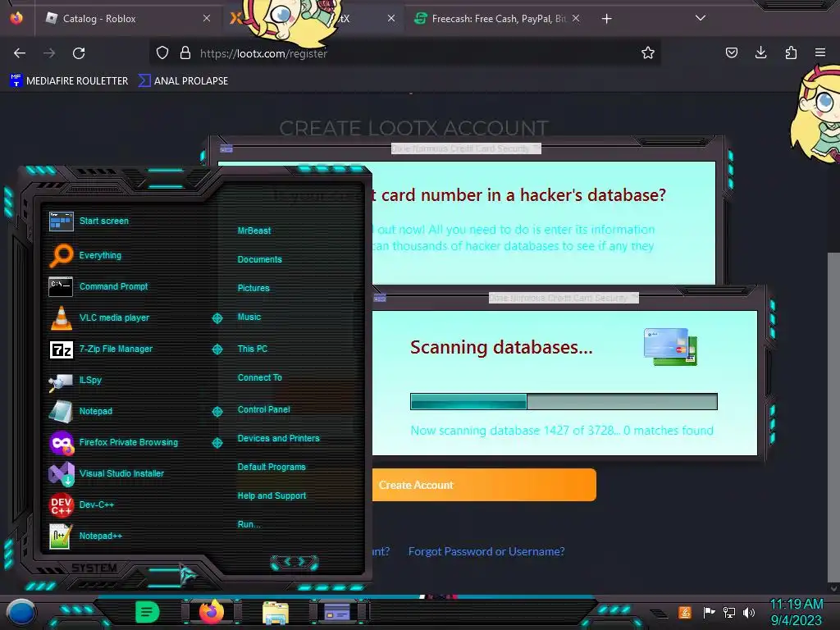This screenshot has height=630, width=840.
Task: Select Run... in start menu
Action: [x=249, y=524]
